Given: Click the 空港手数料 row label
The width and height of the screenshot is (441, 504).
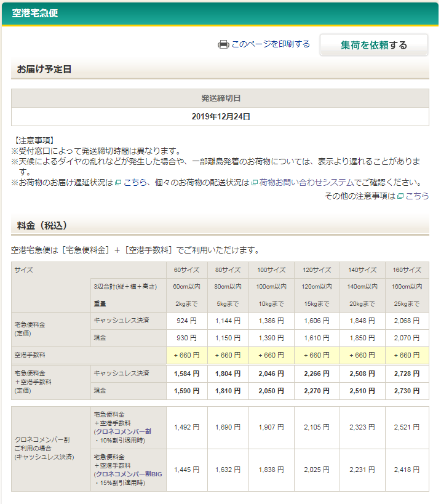Looking at the screenshot, I should [x=30, y=355].
